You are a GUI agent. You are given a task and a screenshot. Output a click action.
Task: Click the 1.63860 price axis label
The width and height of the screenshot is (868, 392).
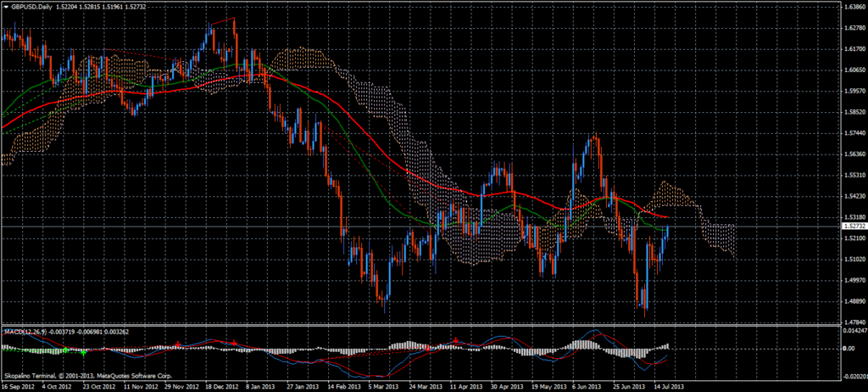856,7
